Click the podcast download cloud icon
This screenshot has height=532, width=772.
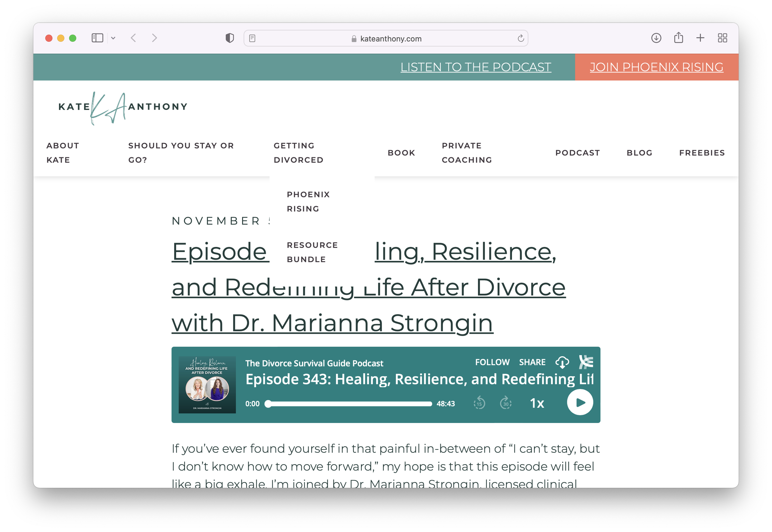coord(562,362)
